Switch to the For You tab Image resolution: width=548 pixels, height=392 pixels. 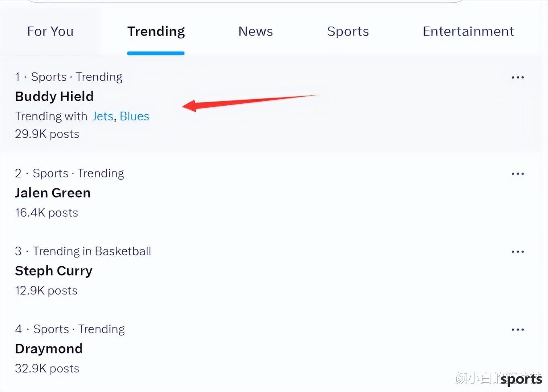tap(50, 31)
